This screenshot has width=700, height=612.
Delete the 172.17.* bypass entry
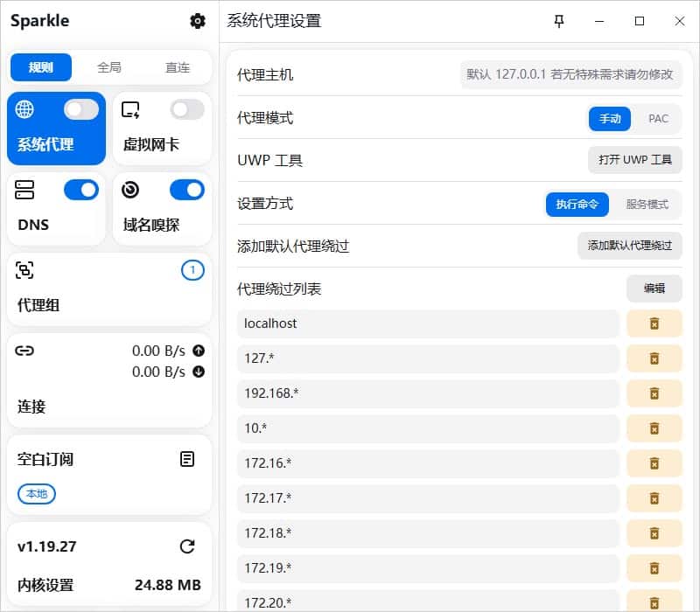tap(654, 498)
